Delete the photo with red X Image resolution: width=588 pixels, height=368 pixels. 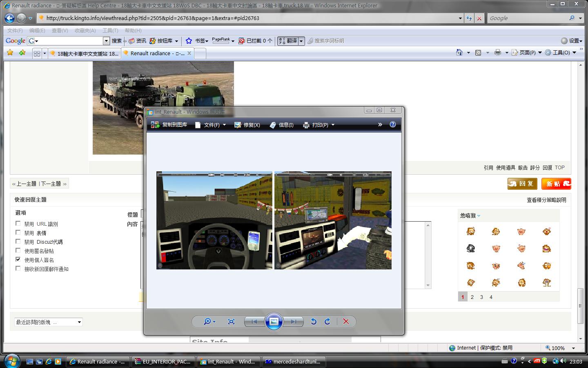[346, 321]
